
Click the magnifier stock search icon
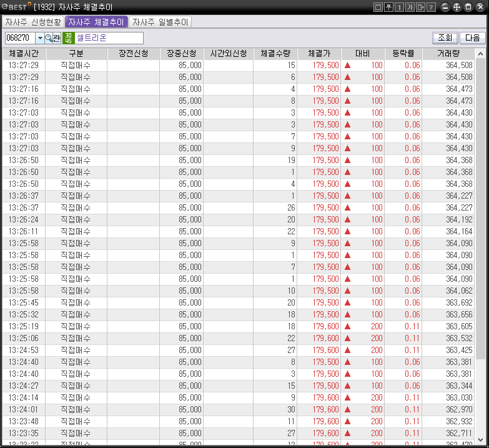coord(49,38)
